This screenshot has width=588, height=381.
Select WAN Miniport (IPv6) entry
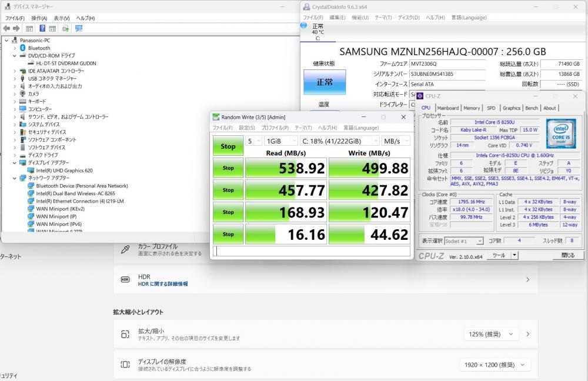[x=58, y=224]
